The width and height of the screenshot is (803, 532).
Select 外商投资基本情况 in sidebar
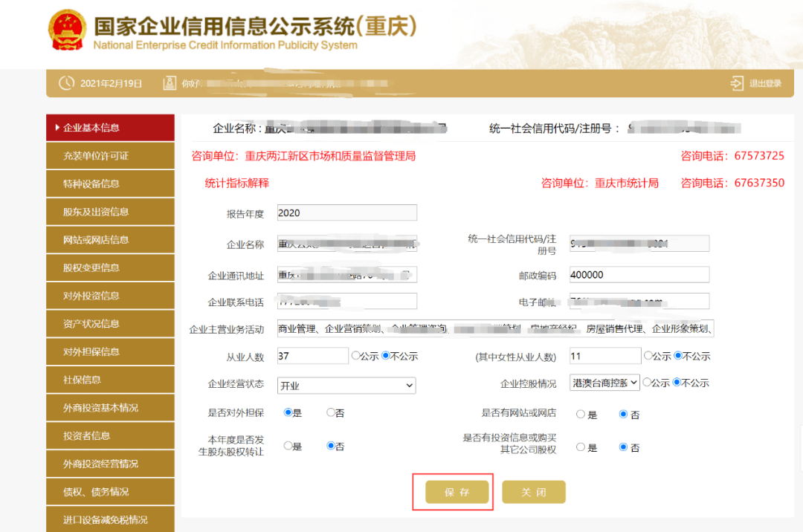[110, 408]
